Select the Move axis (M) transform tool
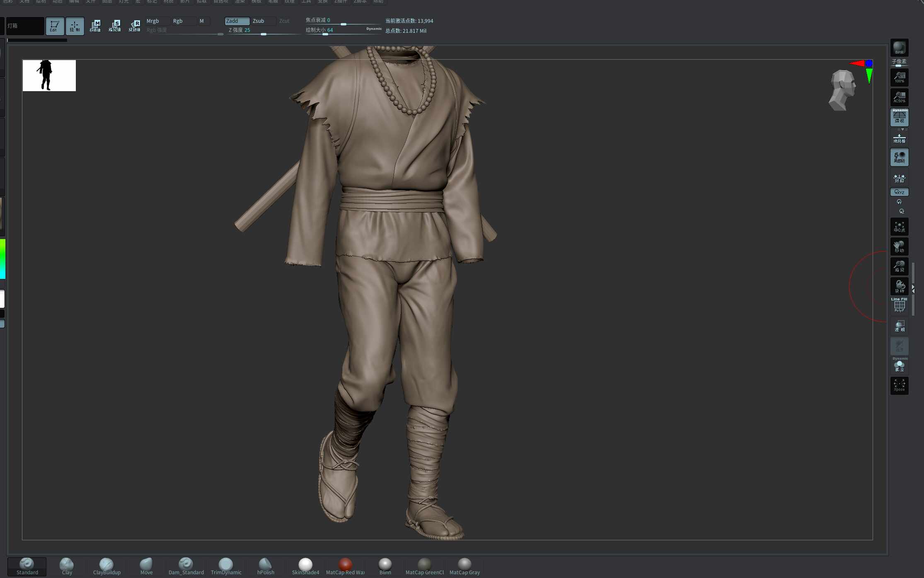Screen dimensions: 924x578 pyautogui.click(x=95, y=26)
